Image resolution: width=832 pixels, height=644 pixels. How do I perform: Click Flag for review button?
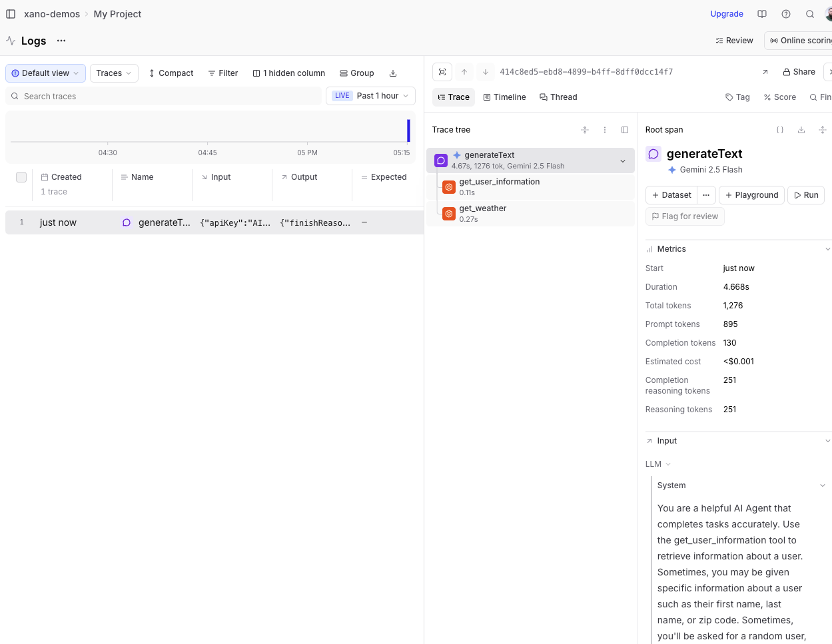(685, 216)
